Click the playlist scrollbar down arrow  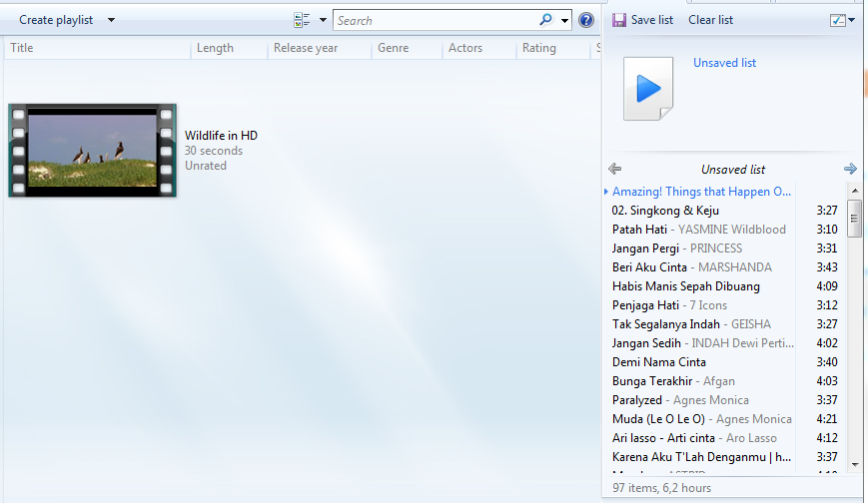[855, 465]
